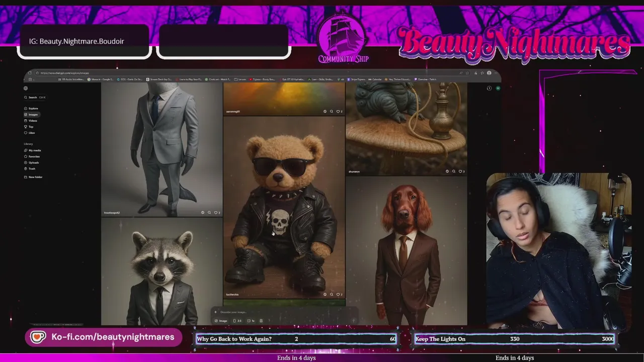The image size is (644, 362).
Task: Open the shark in gray suit thumbnail
Action: pyautogui.click(x=162, y=149)
